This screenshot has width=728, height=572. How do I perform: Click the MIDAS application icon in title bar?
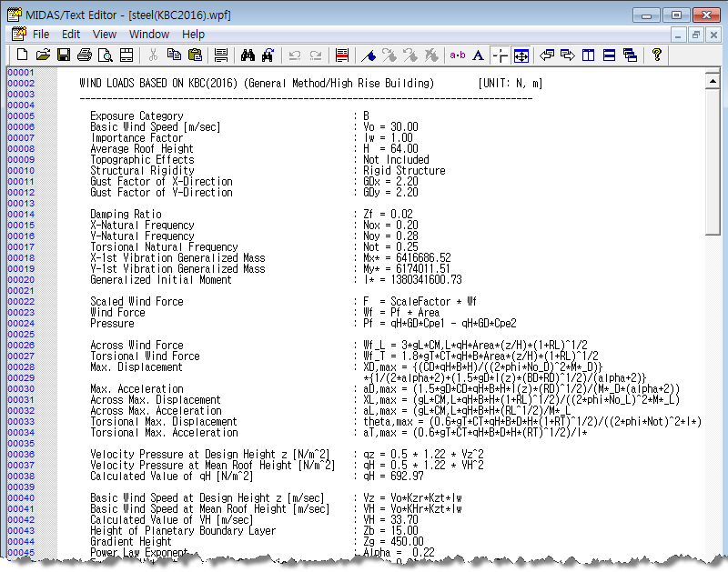click(x=14, y=15)
